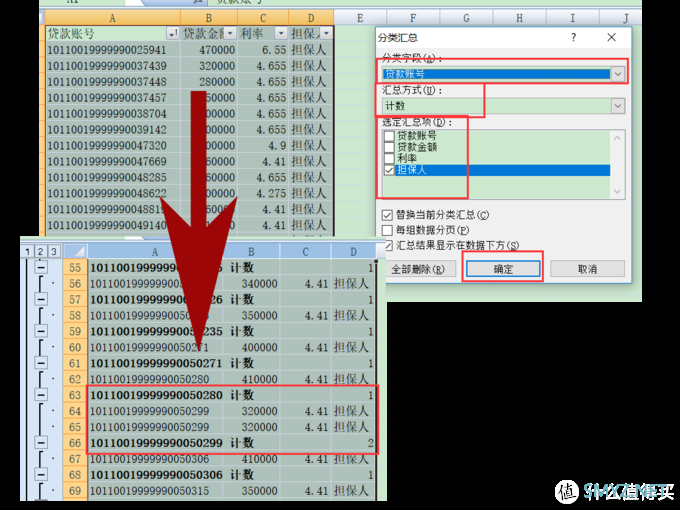Image resolution: width=680 pixels, height=510 pixels.
Task: Check 贷款金额 in 选定汇总项 list
Action: 389,147
